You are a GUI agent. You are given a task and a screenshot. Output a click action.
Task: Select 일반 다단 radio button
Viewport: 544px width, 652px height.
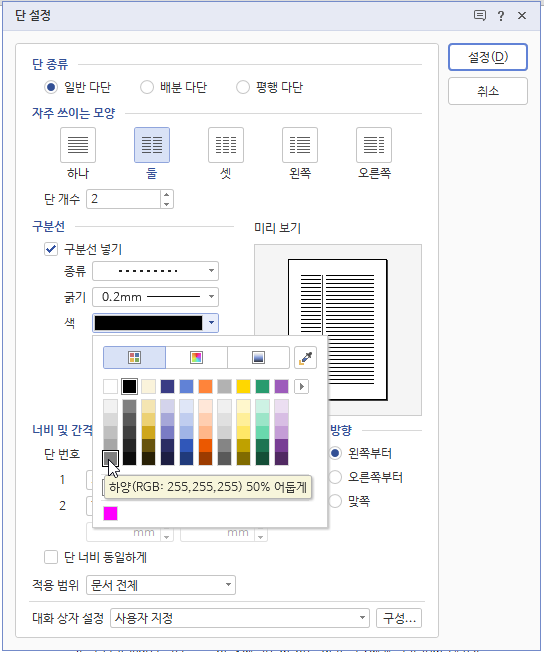coord(51,87)
